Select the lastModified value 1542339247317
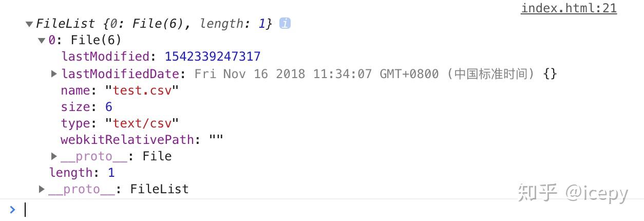644x221 pixels. pyautogui.click(x=213, y=57)
